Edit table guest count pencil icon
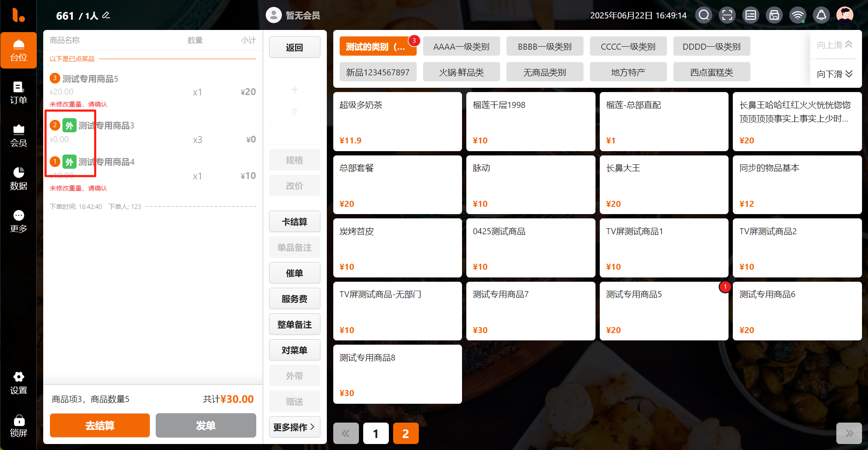 (106, 15)
